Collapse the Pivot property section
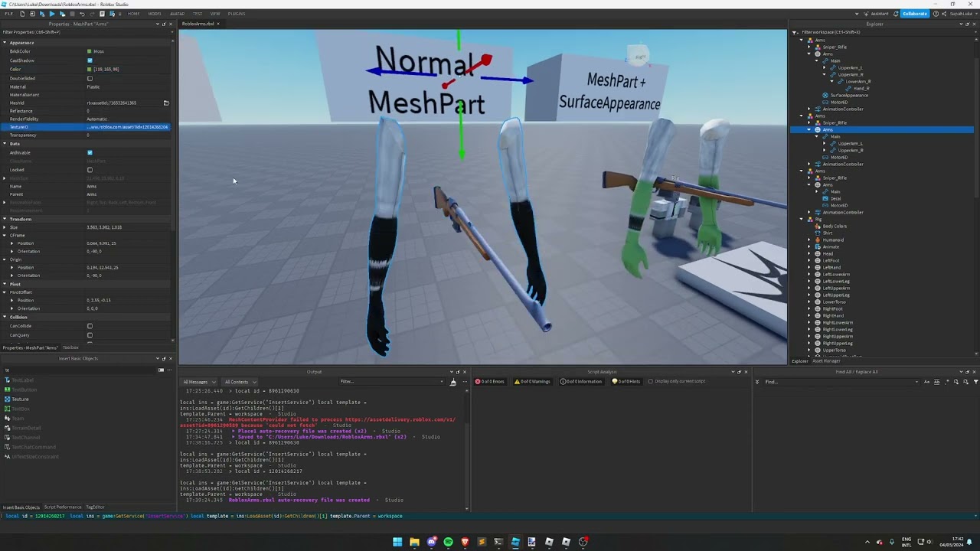 point(5,284)
